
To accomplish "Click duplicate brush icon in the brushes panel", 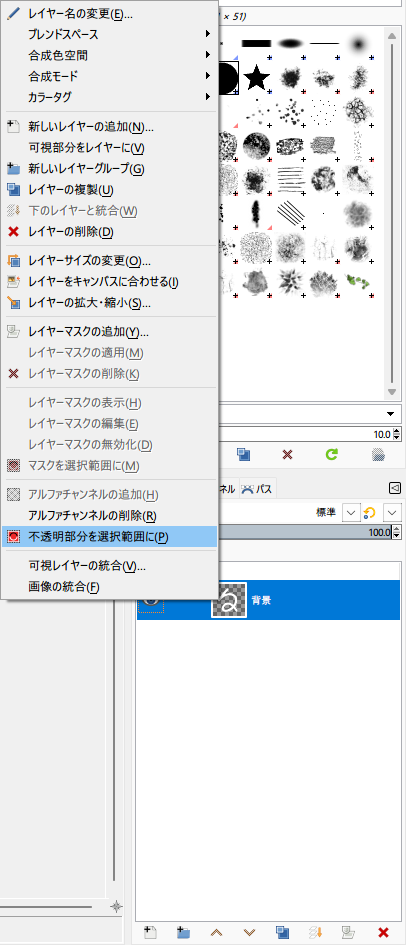I will [243, 454].
